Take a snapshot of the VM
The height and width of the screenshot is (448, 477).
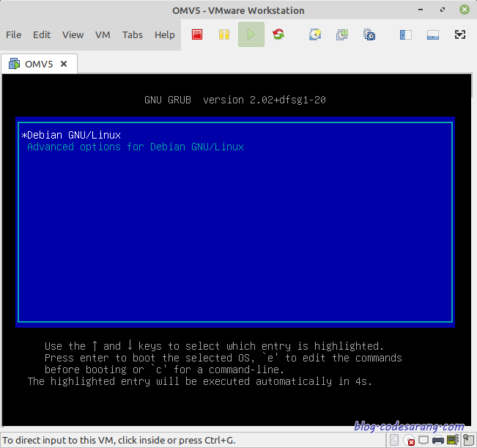click(315, 34)
